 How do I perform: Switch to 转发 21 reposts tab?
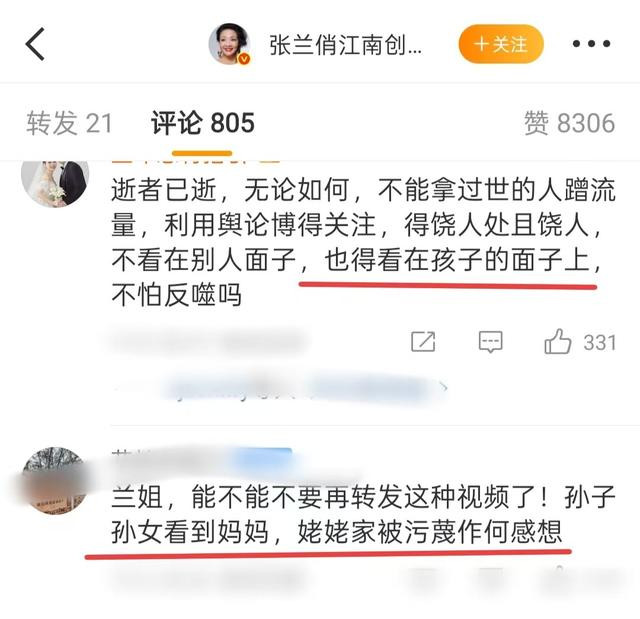click(69, 123)
